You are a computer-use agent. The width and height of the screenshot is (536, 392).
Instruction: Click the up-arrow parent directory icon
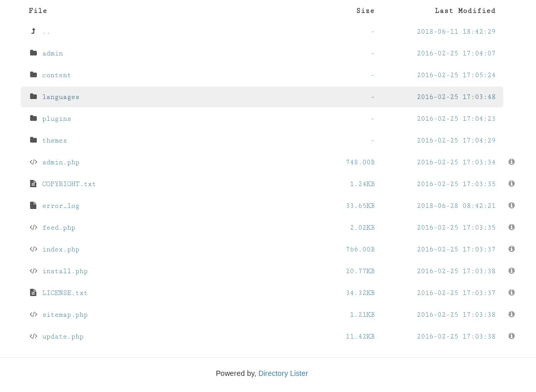33,32
